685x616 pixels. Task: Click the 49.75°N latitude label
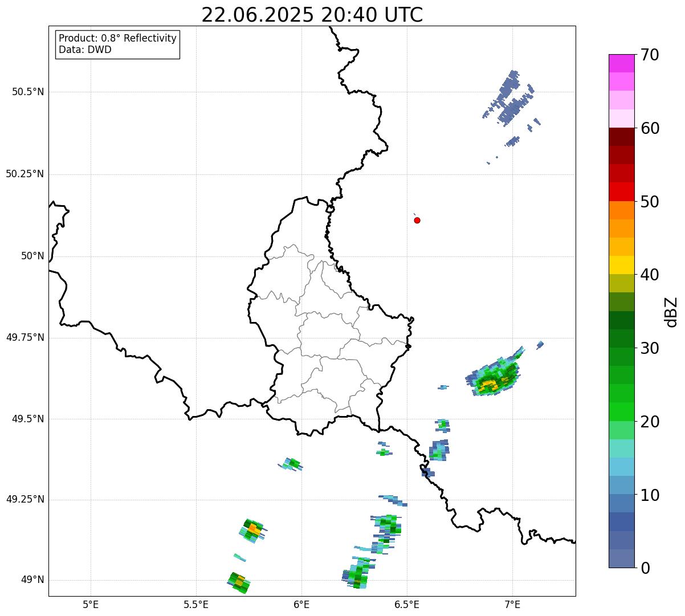point(25,337)
